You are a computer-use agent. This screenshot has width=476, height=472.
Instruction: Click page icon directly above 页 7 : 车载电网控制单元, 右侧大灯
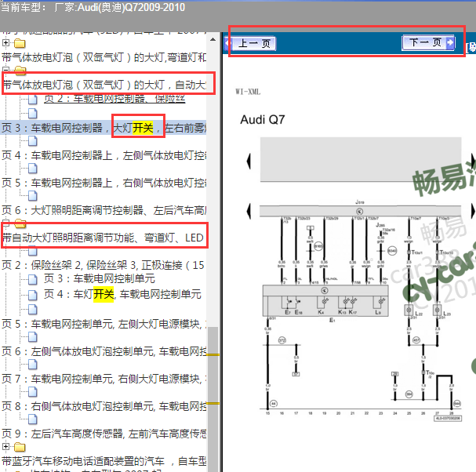click(33, 365)
